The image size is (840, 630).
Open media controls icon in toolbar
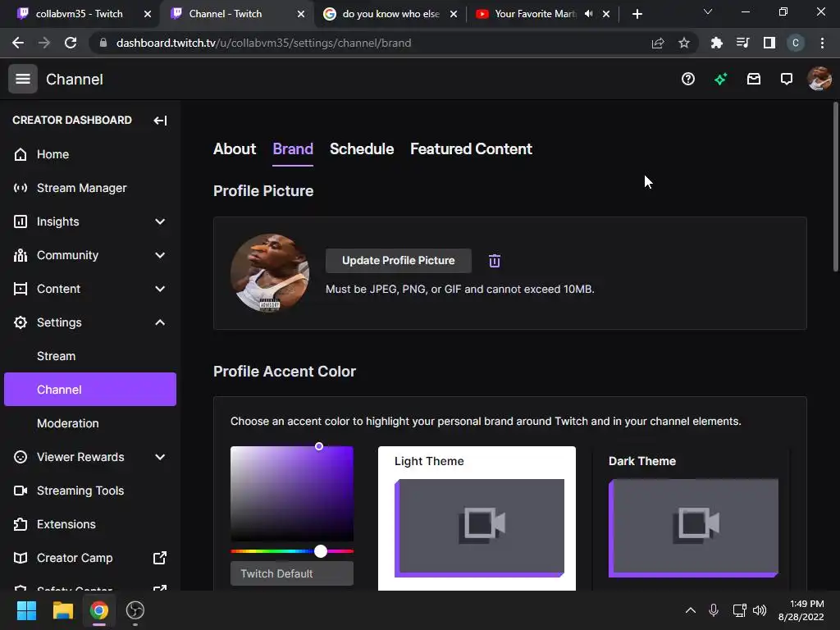point(742,43)
